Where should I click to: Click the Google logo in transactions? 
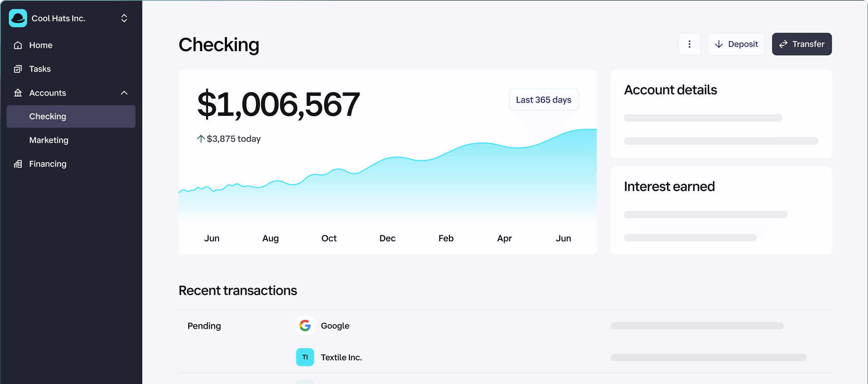tap(305, 325)
